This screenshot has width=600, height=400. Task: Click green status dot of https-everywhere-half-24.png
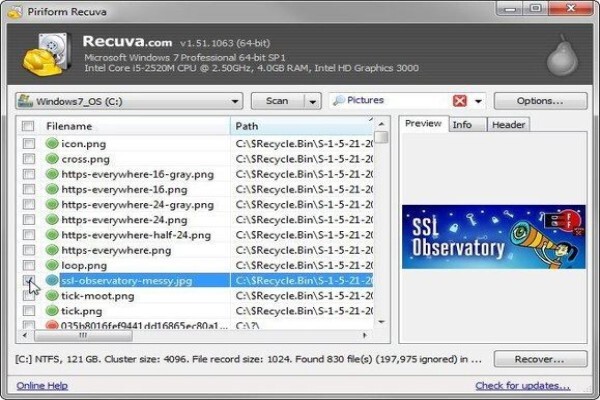(x=52, y=235)
